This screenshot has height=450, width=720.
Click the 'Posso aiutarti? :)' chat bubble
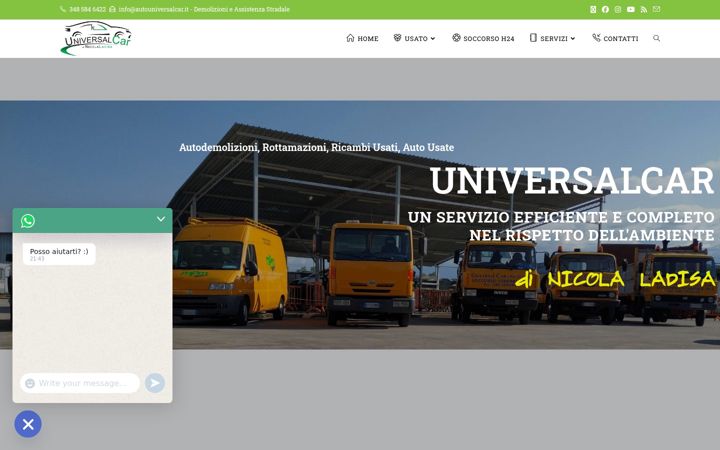coord(59,254)
